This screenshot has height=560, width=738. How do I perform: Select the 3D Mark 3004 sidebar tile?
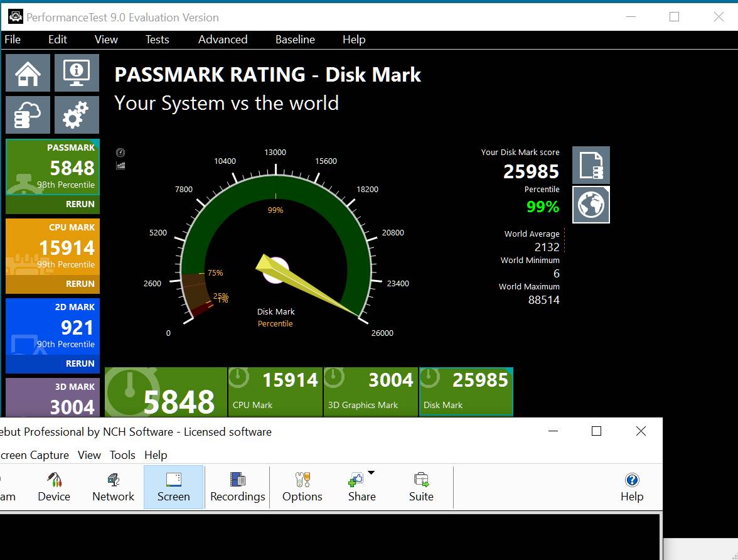[53, 397]
